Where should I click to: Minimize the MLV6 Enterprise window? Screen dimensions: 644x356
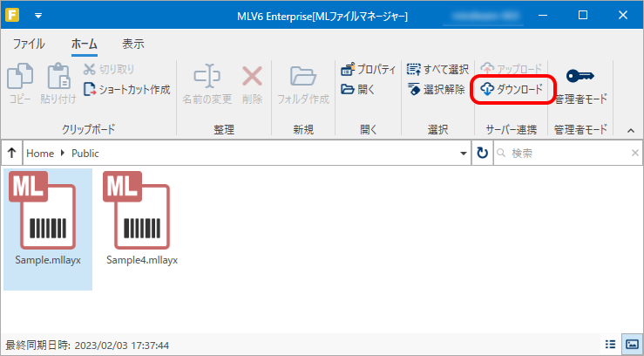545,15
